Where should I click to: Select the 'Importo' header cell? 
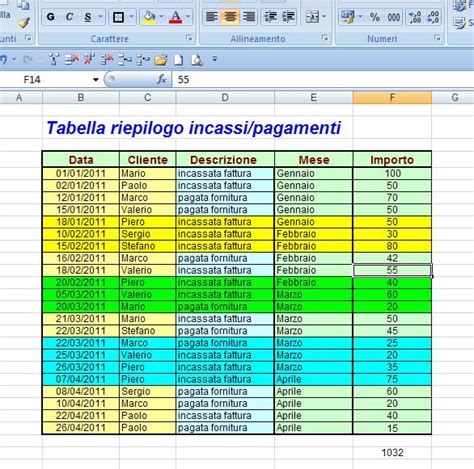tap(392, 160)
